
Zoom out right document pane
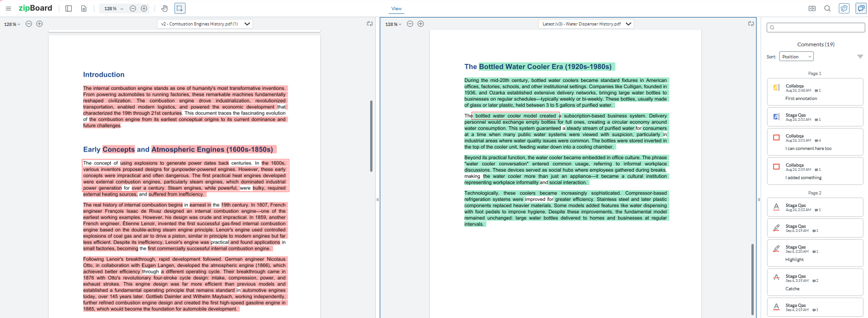pyautogui.click(x=410, y=24)
